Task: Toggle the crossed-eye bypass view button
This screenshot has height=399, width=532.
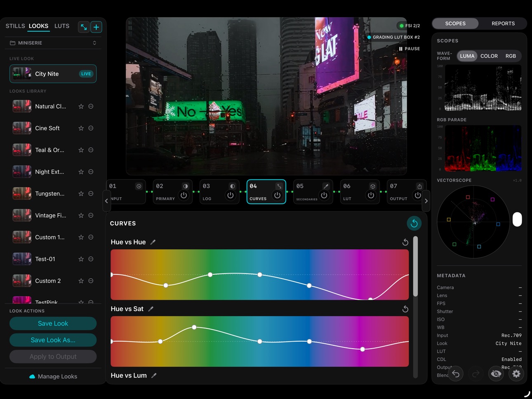Action: 496,374
